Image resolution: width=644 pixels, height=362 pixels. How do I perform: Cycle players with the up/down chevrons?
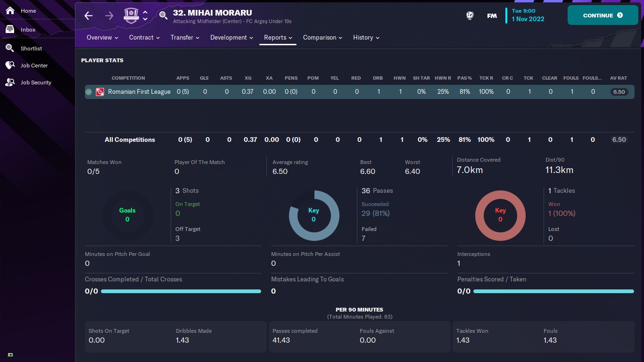pos(145,16)
